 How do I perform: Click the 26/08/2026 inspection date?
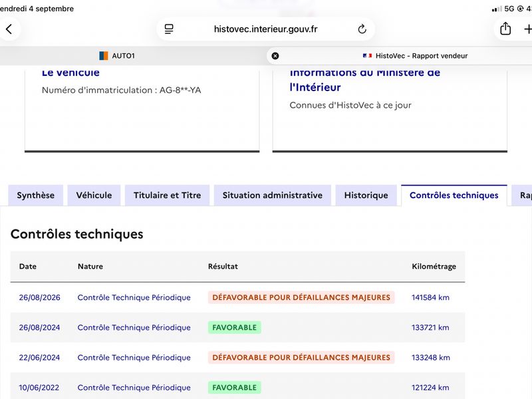(x=40, y=297)
